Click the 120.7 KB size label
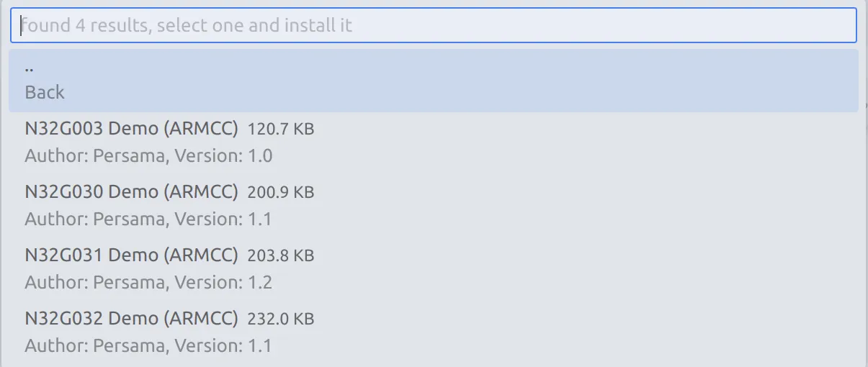This screenshot has width=868, height=367. 281,130
